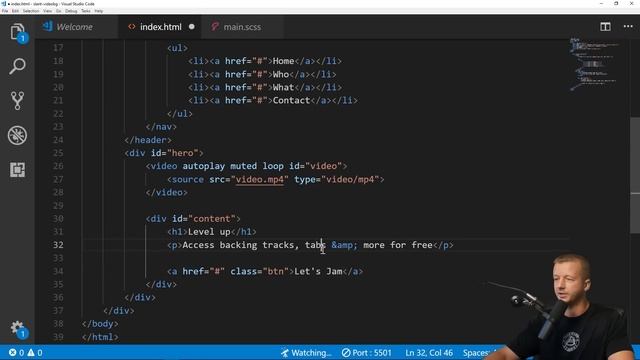640x360 pixels.
Task: Open the More Actions ellipsis menu
Action: [x=628, y=27]
